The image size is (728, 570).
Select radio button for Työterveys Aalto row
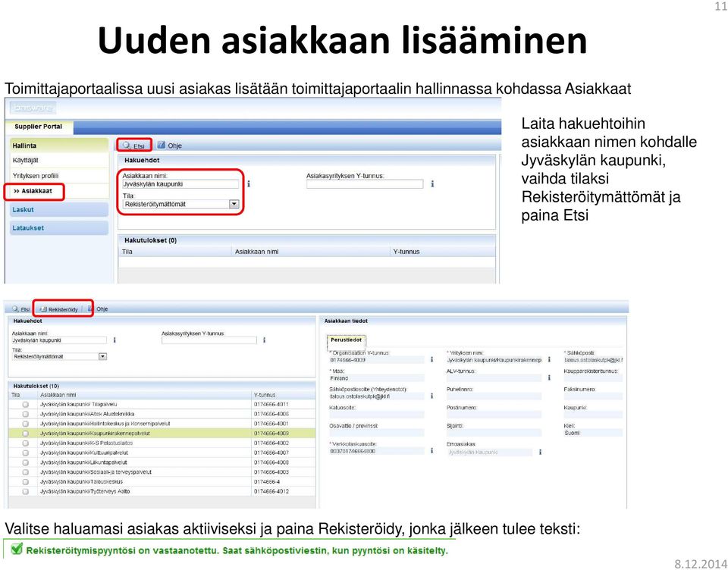pyautogui.click(x=26, y=491)
